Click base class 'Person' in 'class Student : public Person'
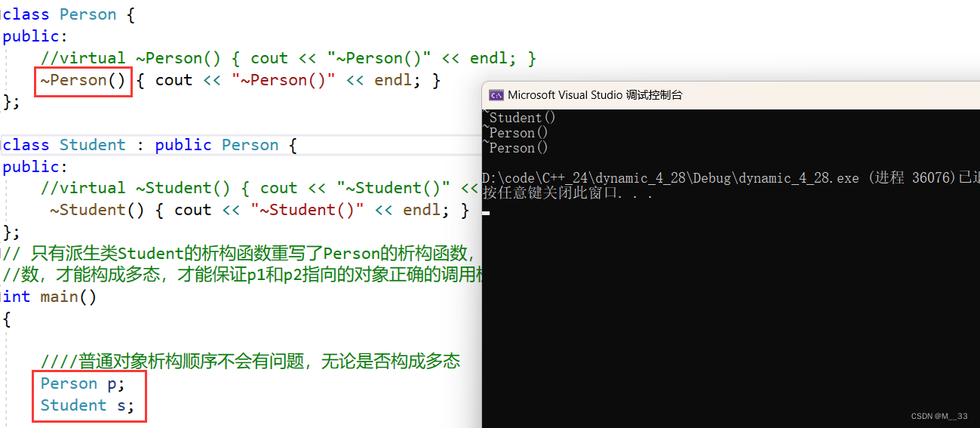The height and width of the screenshot is (428, 980). click(250, 145)
